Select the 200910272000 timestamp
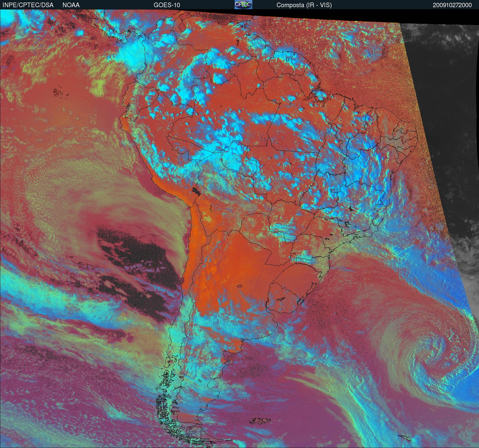This screenshot has height=448, width=479. [x=452, y=5]
